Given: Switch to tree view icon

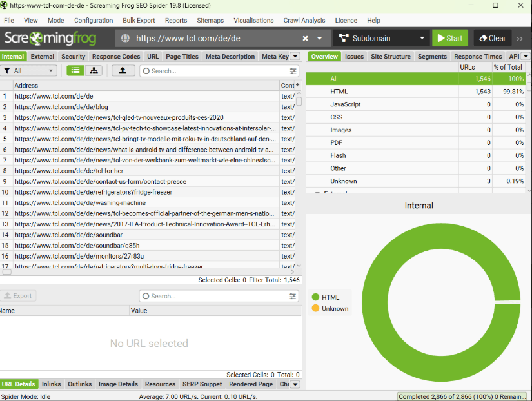Looking at the screenshot, I should 94,71.
